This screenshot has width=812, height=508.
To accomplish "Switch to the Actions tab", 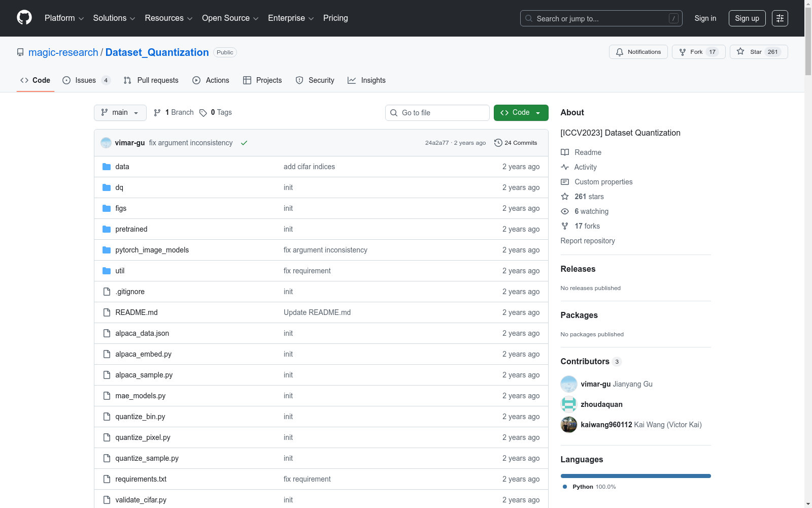I will click(x=211, y=80).
